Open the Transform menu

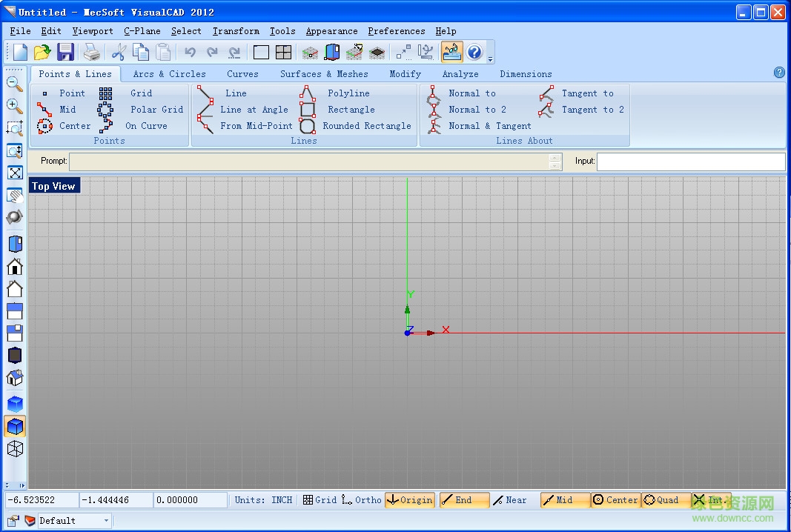coord(236,31)
